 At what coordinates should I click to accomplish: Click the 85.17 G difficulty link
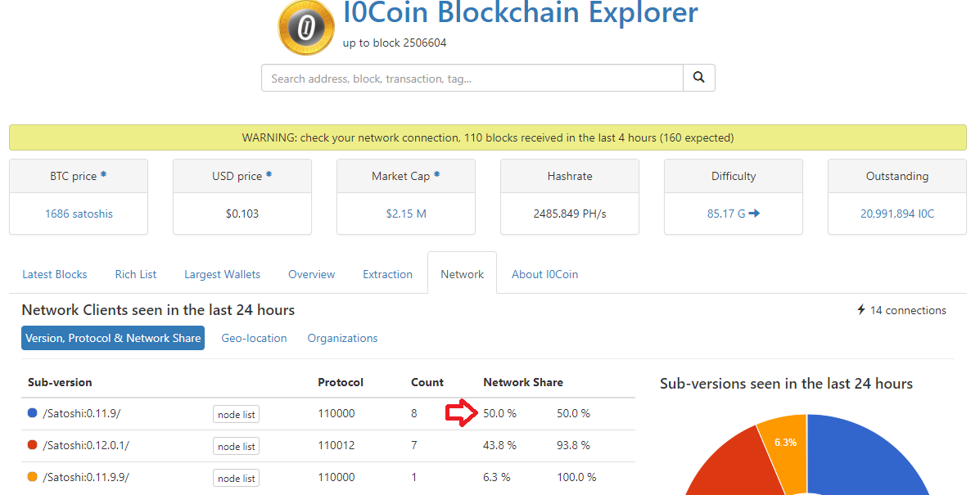pyautogui.click(x=733, y=214)
